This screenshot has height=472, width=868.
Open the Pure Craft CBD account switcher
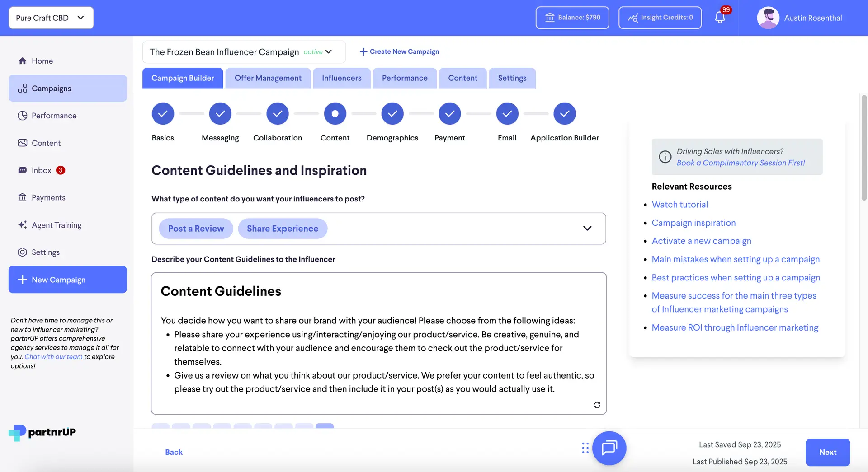[x=51, y=18]
